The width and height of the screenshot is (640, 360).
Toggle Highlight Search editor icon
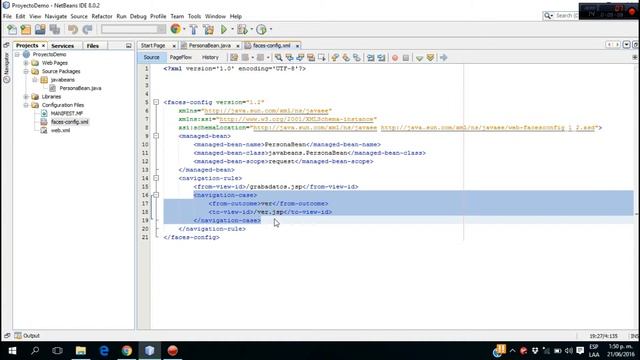[x=311, y=58]
